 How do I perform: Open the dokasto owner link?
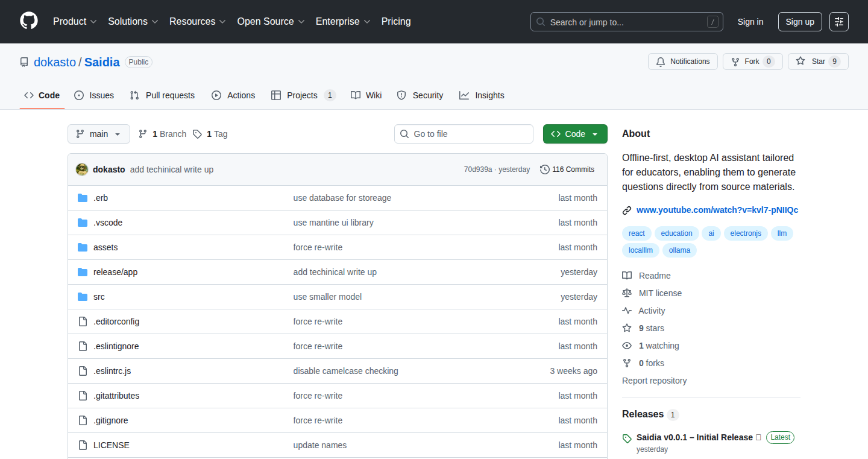click(x=55, y=62)
